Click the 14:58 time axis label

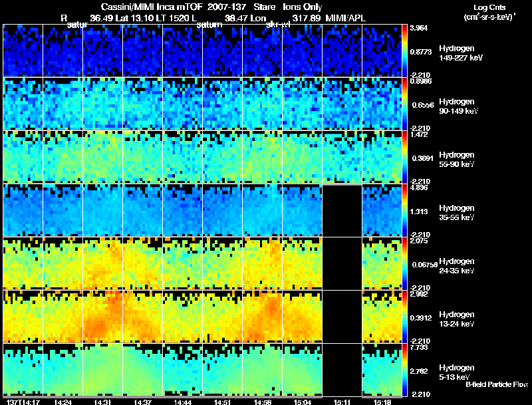point(262,402)
